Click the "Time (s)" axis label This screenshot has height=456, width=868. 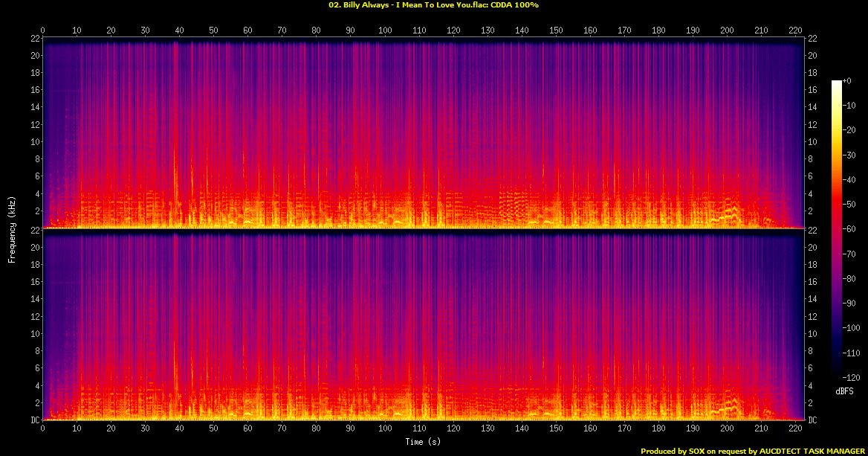(422, 442)
